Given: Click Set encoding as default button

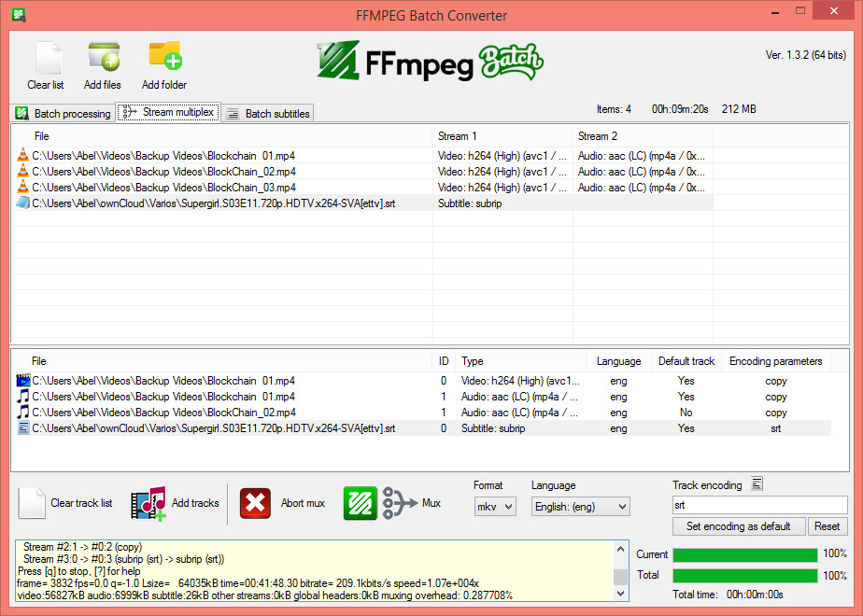Looking at the screenshot, I should 739,526.
